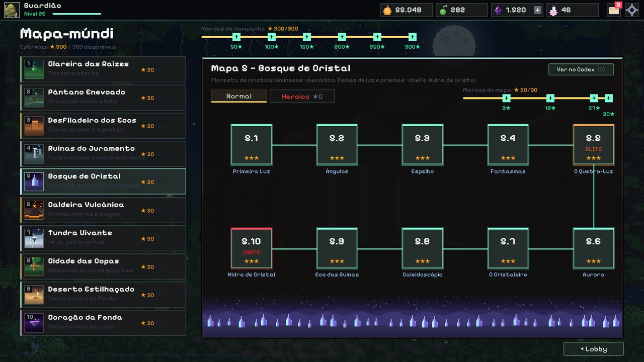Open stage 5.3 Espelho
This screenshot has height=362, width=644.
click(423, 144)
